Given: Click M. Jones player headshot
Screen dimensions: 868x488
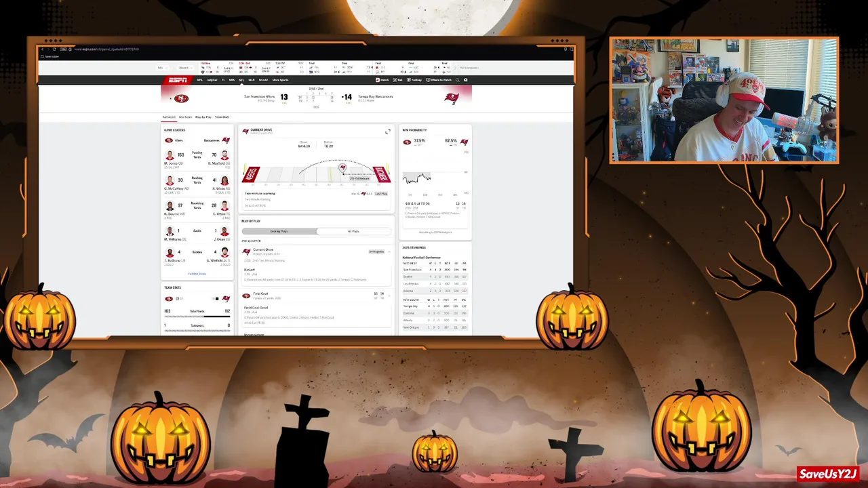Looking at the screenshot, I should point(170,156).
